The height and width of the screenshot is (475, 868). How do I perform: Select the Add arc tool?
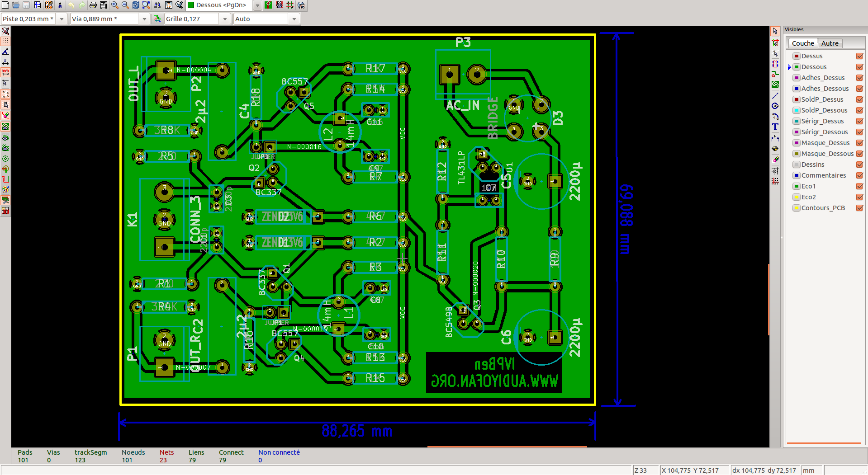[x=775, y=116]
